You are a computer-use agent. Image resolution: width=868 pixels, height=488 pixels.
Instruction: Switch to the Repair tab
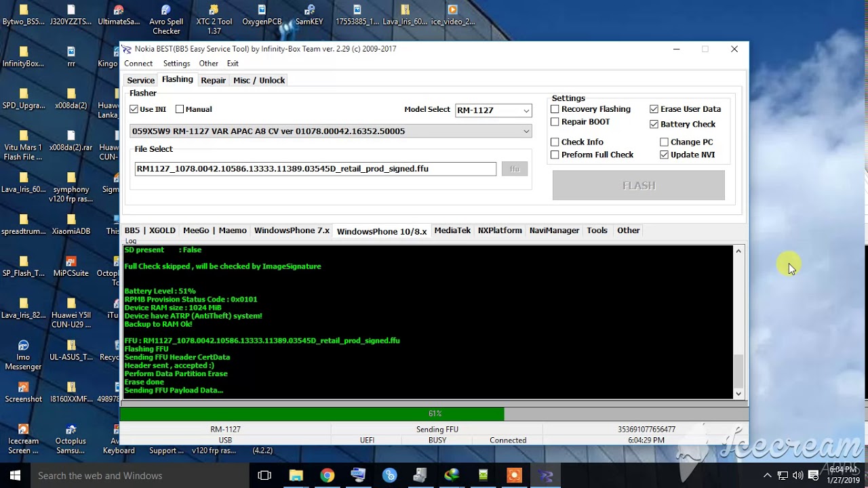[214, 80]
